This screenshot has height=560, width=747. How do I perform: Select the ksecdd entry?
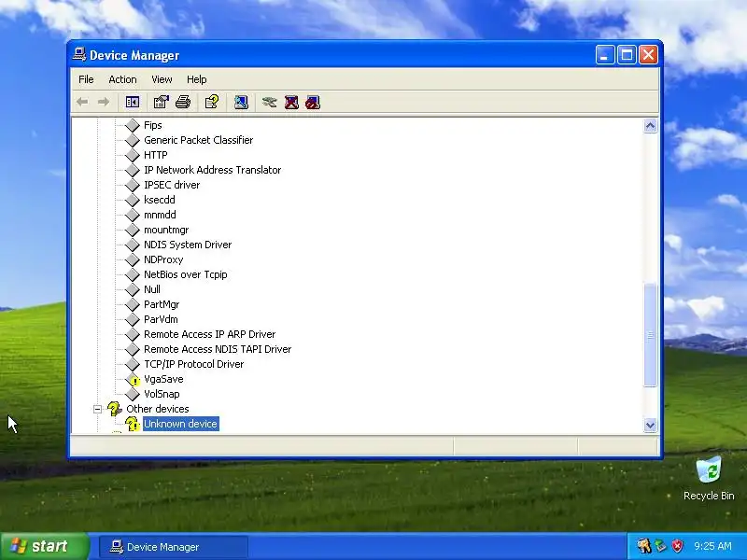pos(160,200)
